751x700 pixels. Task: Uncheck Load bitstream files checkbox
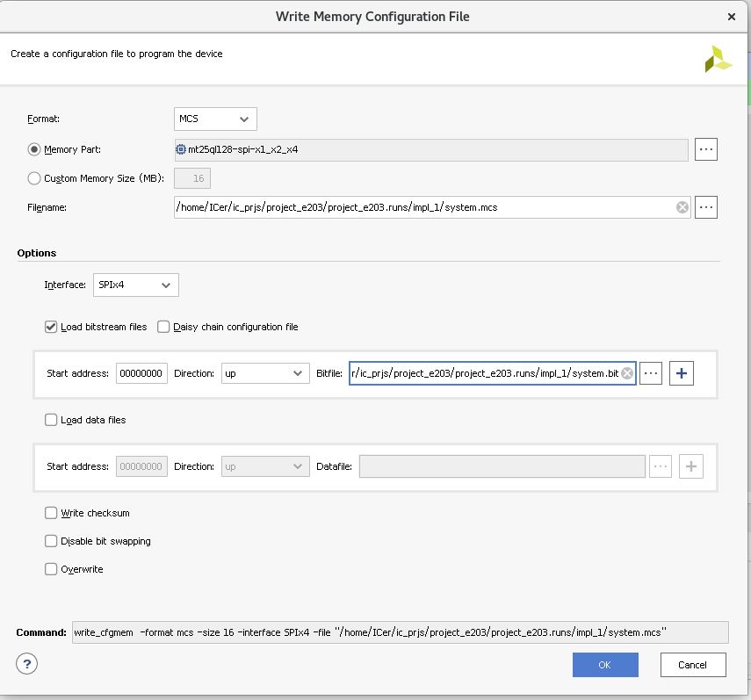tap(51, 327)
